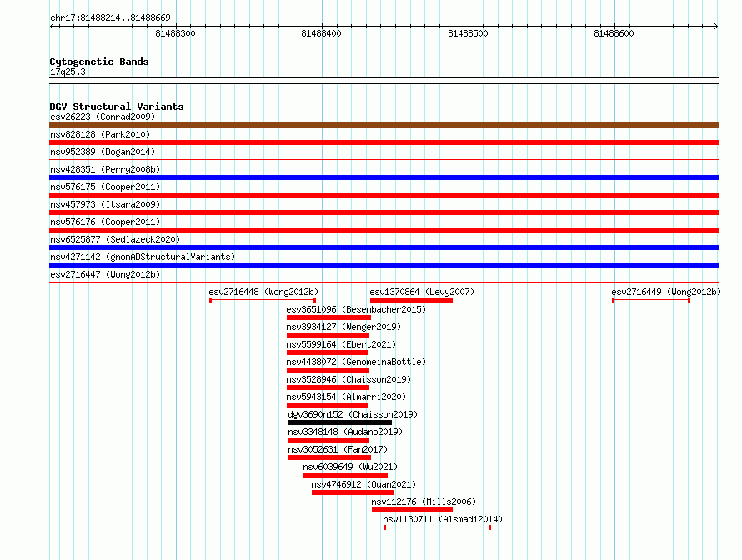This screenshot has width=742, height=560.
Task: Open nsv3052631 (Fan2017) label
Action: [x=338, y=449]
